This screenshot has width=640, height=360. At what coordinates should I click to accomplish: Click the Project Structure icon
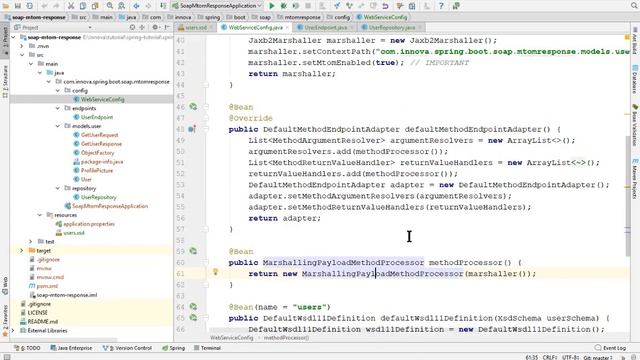[x=412, y=6]
